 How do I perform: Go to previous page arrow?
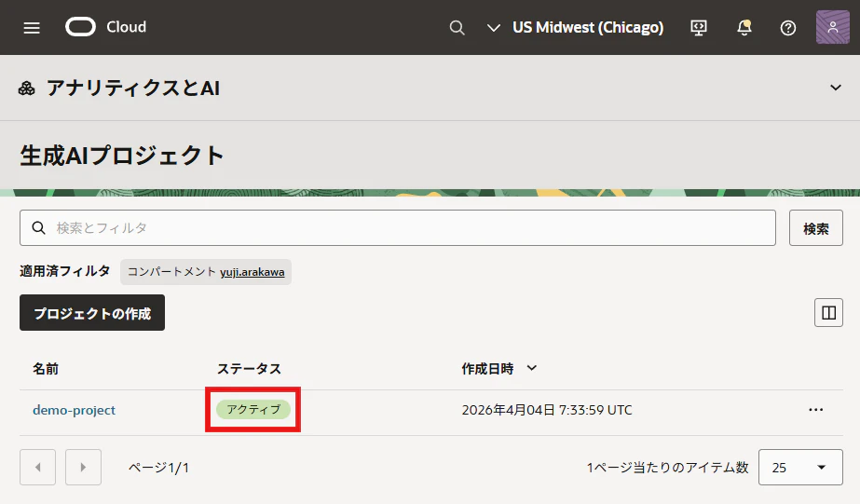pyautogui.click(x=38, y=468)
